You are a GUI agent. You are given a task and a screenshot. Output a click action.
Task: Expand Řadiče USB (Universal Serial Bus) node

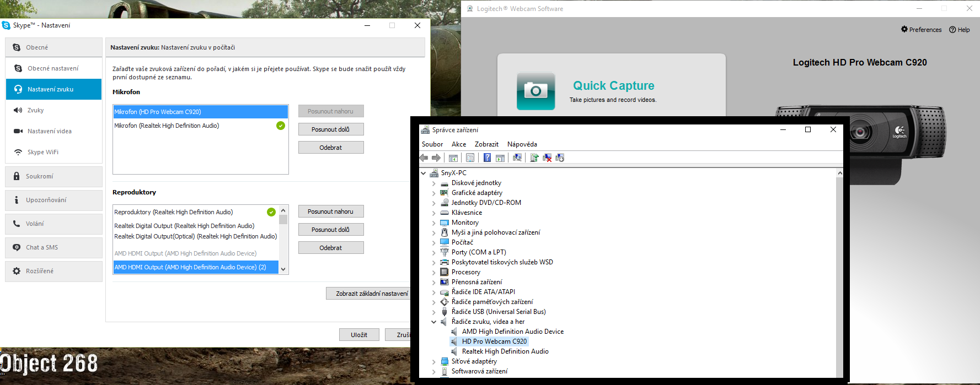point(434,312)
